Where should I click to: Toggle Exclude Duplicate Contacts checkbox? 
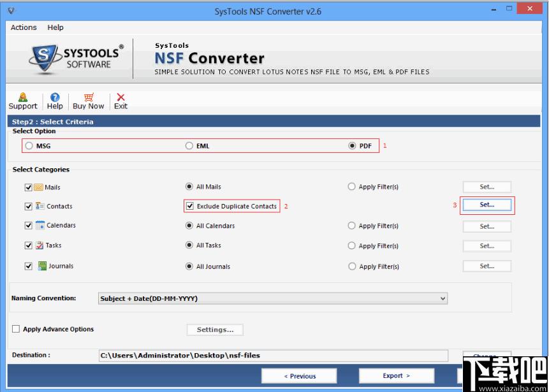click(190, 206)
